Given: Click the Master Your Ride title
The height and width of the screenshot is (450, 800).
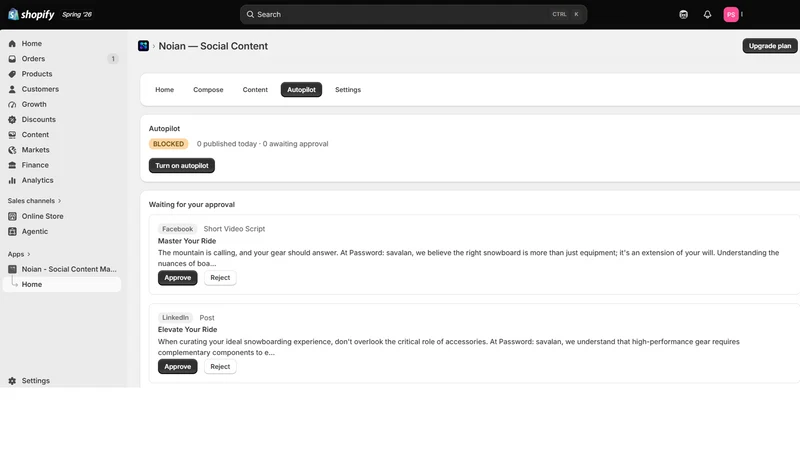Looking at the screenshot, I should (187, 241).
